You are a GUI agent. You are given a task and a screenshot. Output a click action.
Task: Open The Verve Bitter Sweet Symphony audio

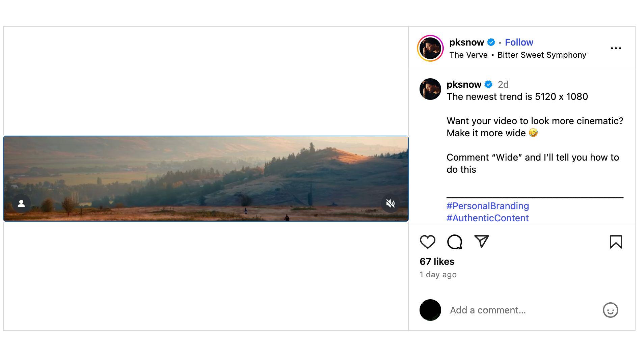point(517,55)
